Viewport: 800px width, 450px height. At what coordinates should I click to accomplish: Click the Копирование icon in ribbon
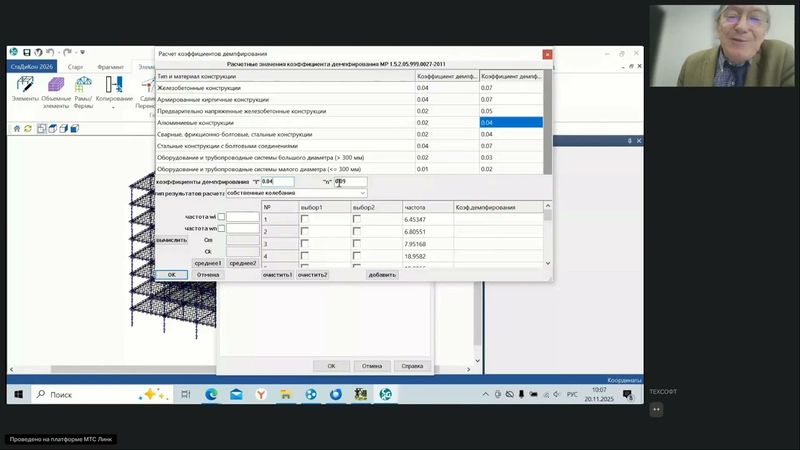pyautogui.click(x=116, y=86)
